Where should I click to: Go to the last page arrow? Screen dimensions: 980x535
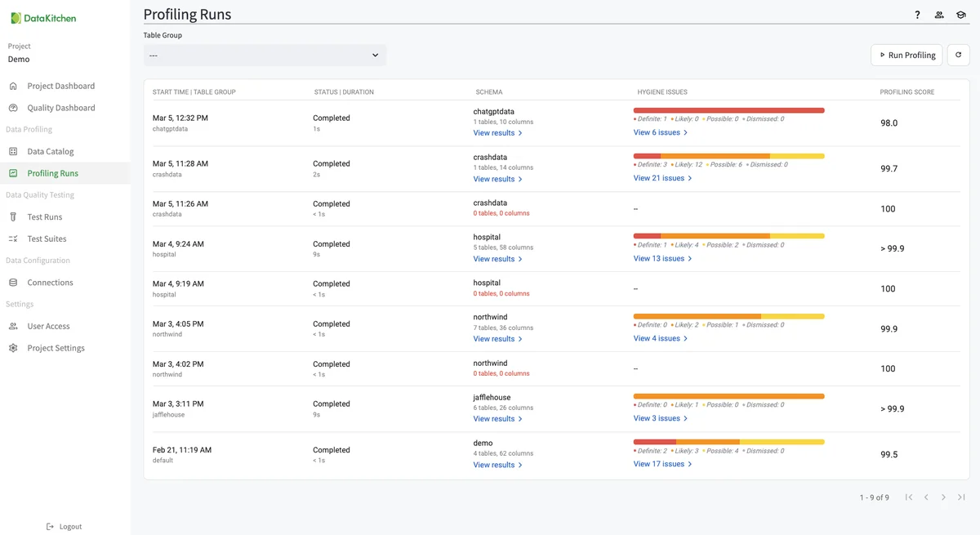coord(961,497)
